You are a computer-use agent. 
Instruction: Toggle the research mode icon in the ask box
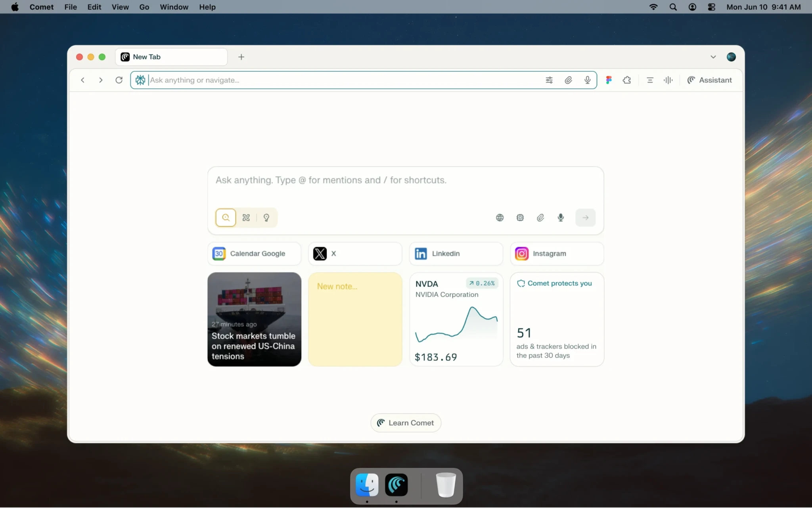(x=245, y=218)
